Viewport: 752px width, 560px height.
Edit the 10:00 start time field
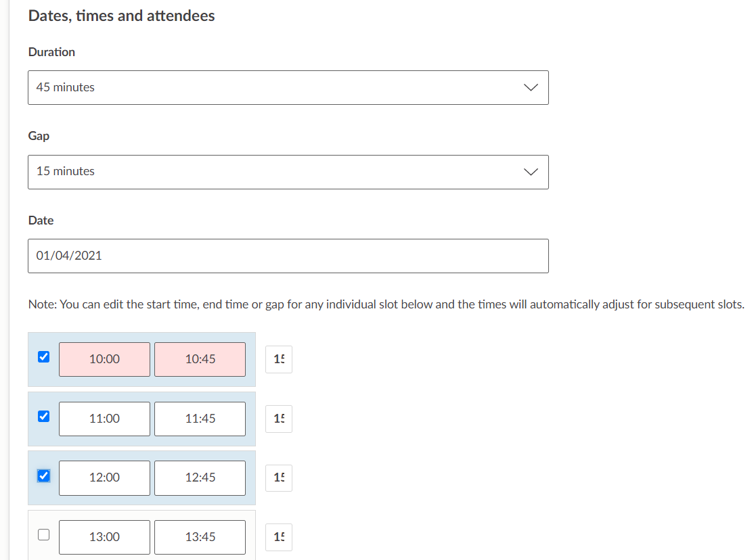click(x=104, y=359)
